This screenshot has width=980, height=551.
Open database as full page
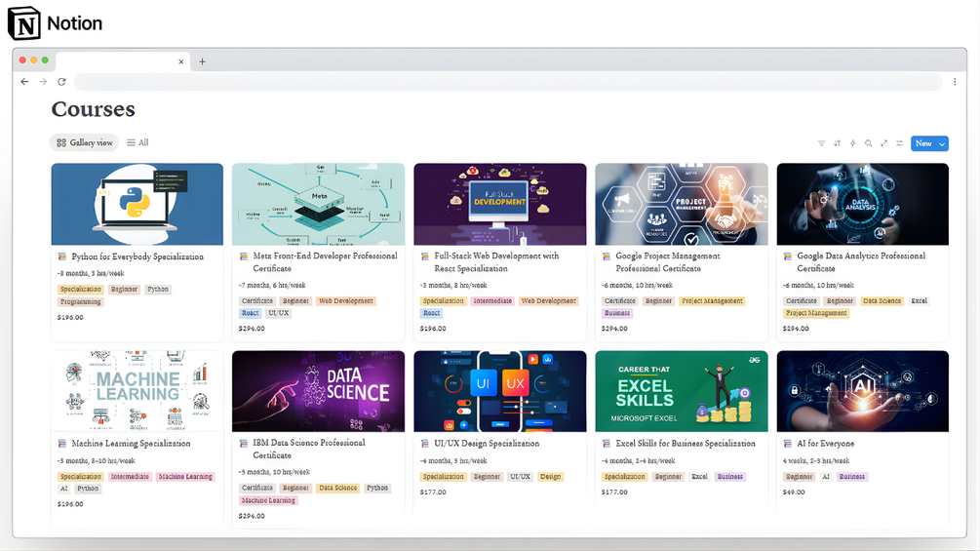click(883, 143)
